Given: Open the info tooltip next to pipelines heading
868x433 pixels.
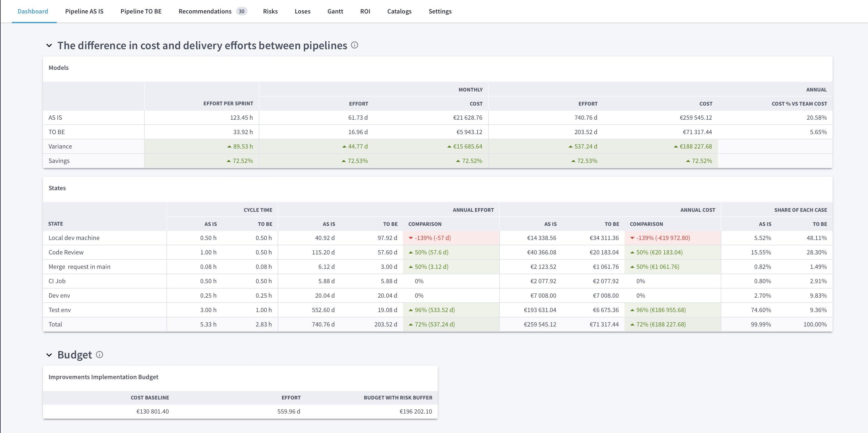Looking at the screenshot, I should pyautogui.click(x=354, y=45).
